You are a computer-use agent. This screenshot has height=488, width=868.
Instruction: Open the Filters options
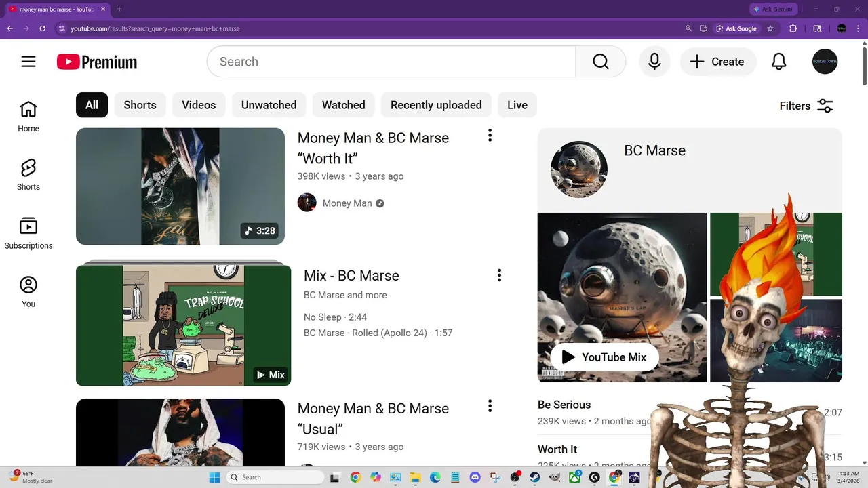click(x=806, y=106)
